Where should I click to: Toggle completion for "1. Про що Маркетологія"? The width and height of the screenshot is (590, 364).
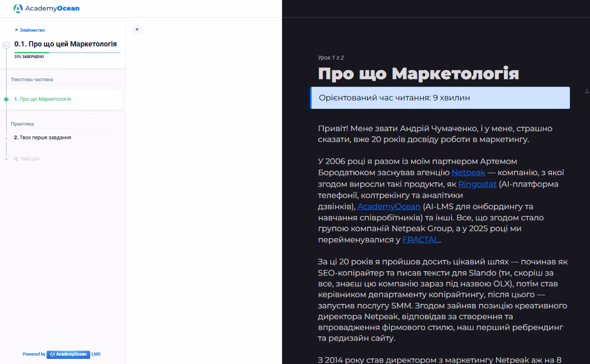pos(6,99)
